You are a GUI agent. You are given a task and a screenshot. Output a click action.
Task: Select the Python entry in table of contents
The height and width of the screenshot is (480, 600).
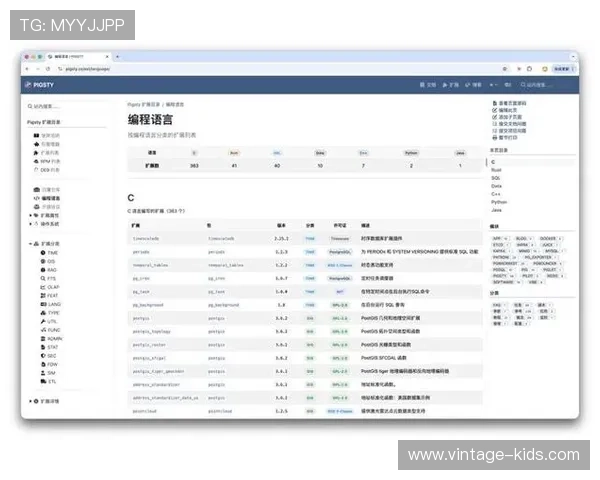click(499, 202)
